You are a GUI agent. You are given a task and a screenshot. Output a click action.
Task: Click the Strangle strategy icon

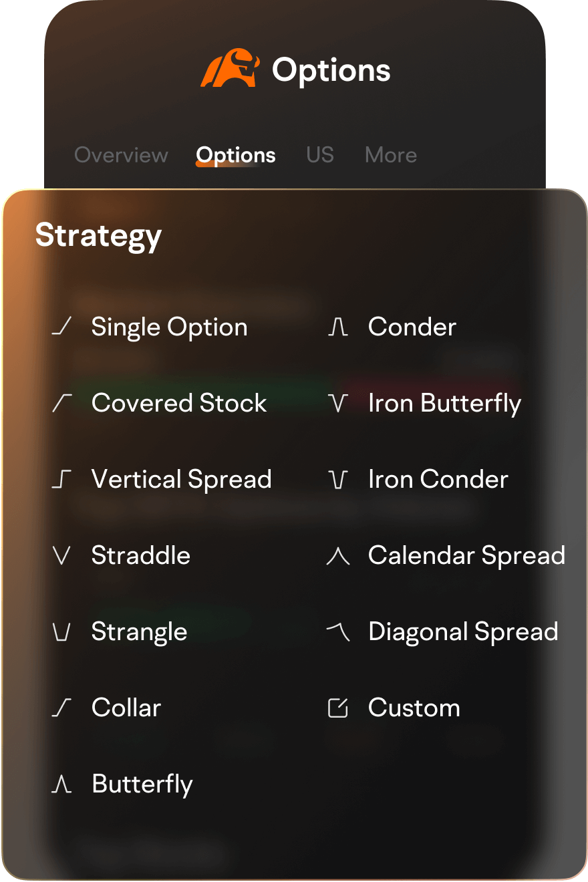click(61, 631)
